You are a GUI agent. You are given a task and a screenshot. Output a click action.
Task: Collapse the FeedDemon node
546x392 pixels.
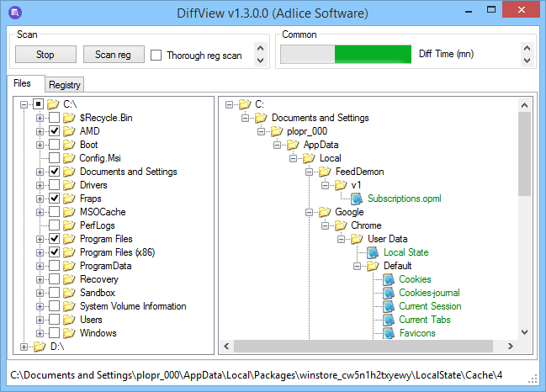309,172
